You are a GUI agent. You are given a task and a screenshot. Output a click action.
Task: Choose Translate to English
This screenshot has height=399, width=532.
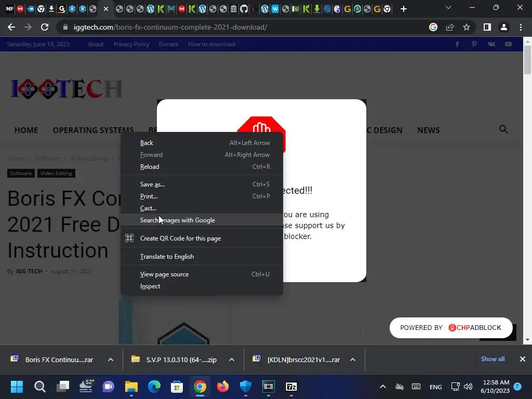coord(202,257)
